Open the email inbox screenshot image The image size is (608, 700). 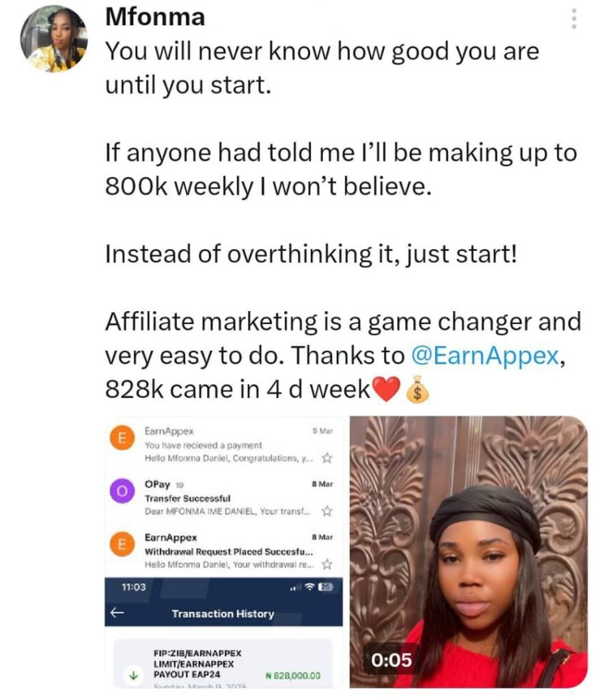[223, 552]
